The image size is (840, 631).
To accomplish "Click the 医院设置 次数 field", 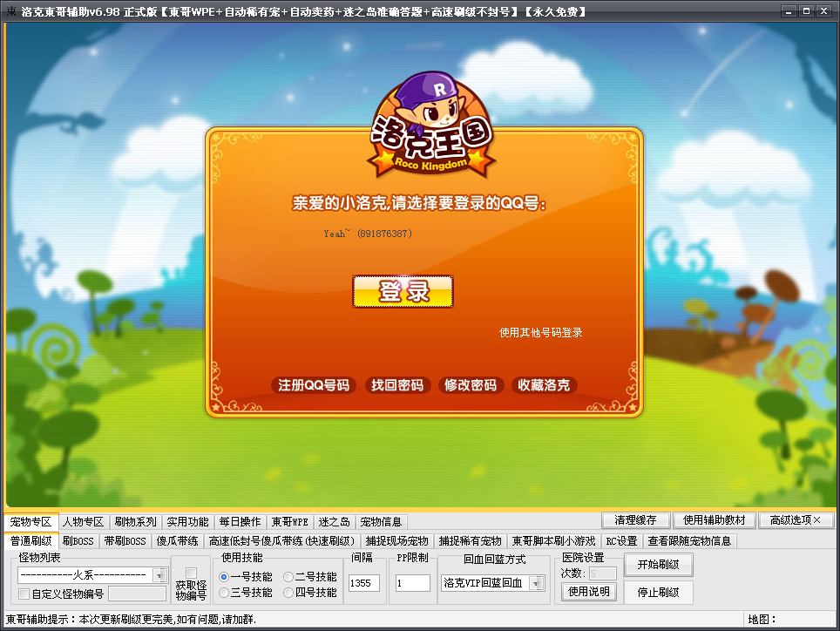I will coord(603,573).
